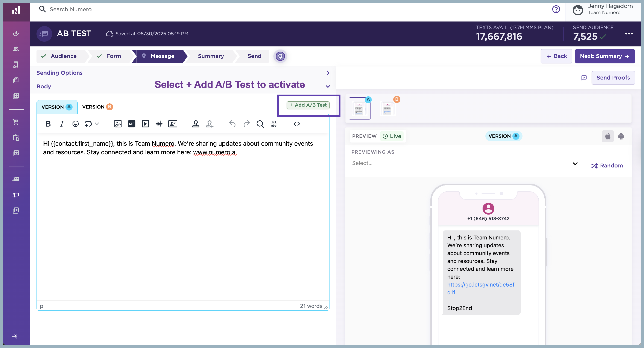Insert an audio clip via the waveform icon
The width and height of the screenshot is (644, 348).
[159, 124]
